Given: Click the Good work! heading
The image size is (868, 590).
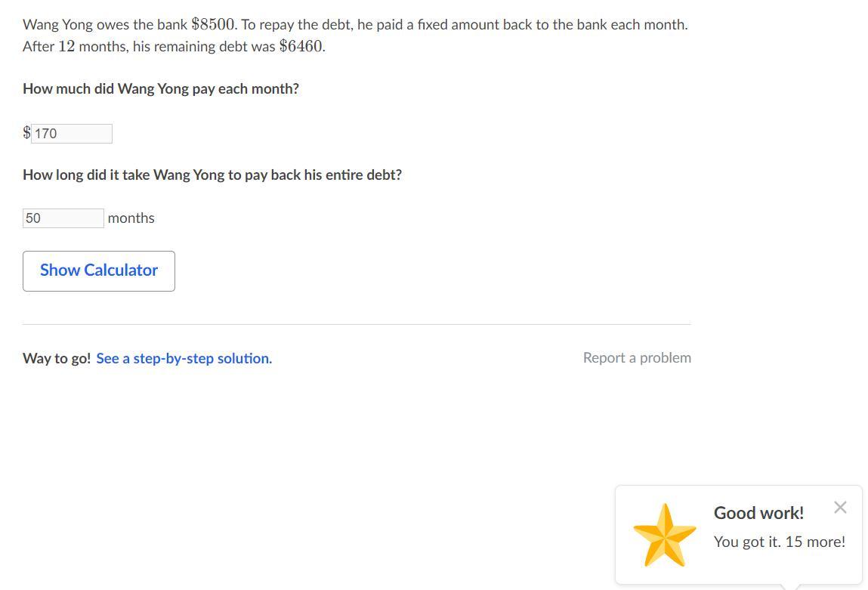Looking at the screenshot, I should [x=758, y=513].
